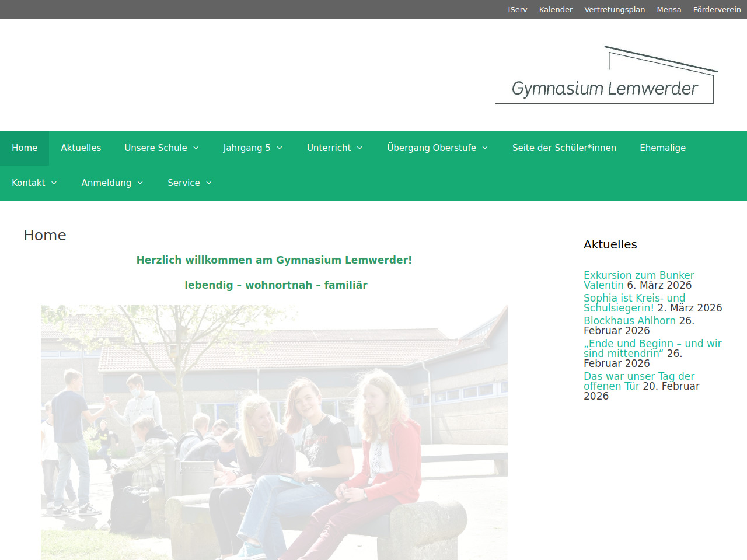Open the Jahrgang 5 dropdown menu
Screen dimensions: 747x560
(x=253, y=148)
